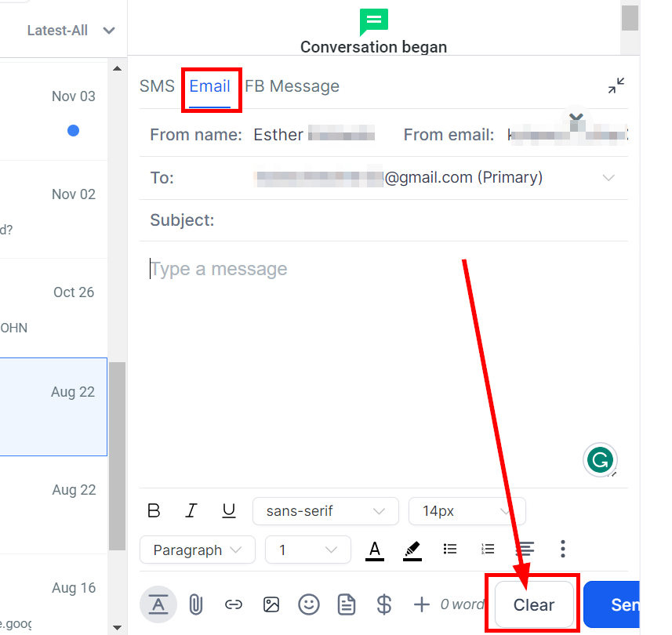Image resolution: width=672 pixels, height=635 pixels.
Task: Insert a link using chain icon
Action: click(233, 604)
